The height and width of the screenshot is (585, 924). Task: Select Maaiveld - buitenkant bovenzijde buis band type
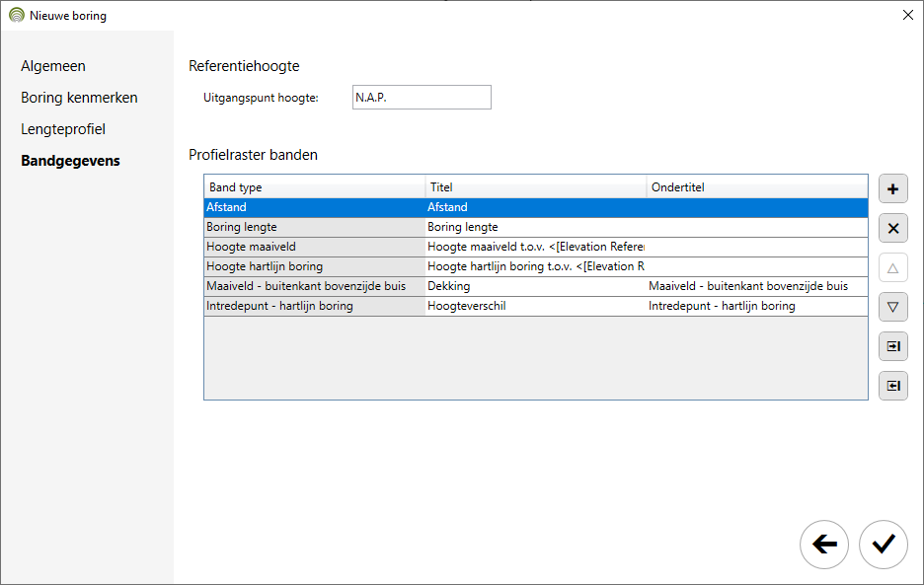[314, 286]
